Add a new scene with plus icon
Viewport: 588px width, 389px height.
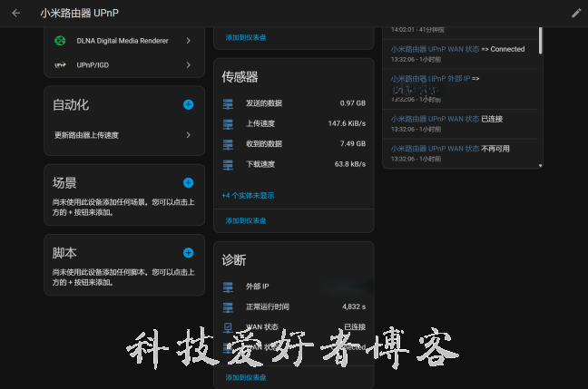click(x=188, y=182)
